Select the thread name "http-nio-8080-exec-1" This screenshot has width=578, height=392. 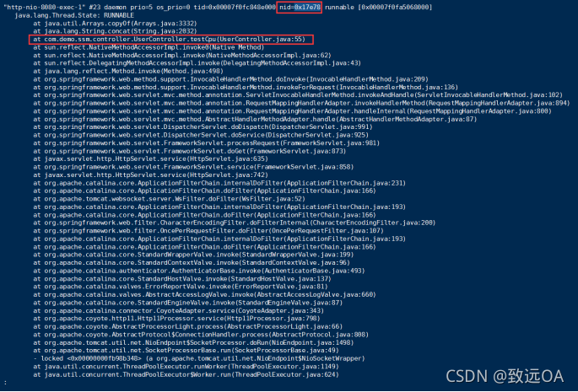[44, 8]
